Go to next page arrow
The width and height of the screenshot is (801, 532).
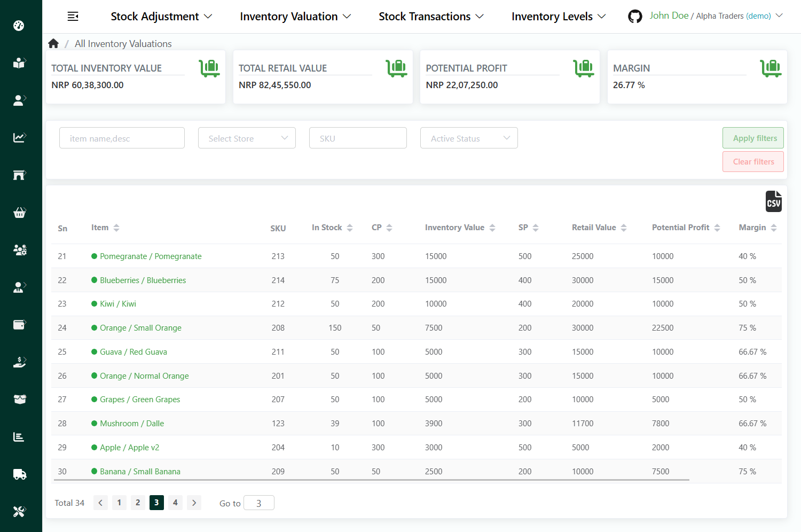click(x=194, y=503)
